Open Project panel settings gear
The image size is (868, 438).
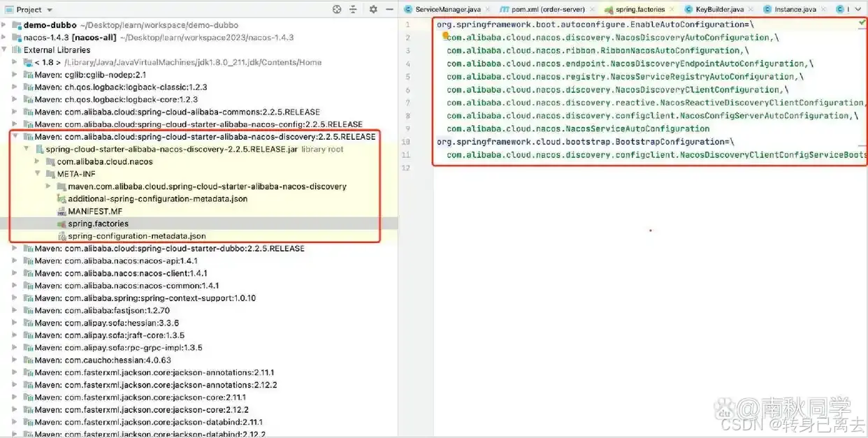coord(373,9)
